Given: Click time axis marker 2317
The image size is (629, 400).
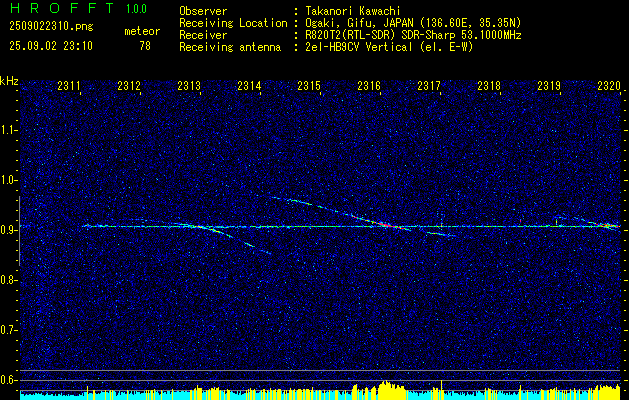Looking at the screenshot, I should pyautogui.click(x=428, y=85).
